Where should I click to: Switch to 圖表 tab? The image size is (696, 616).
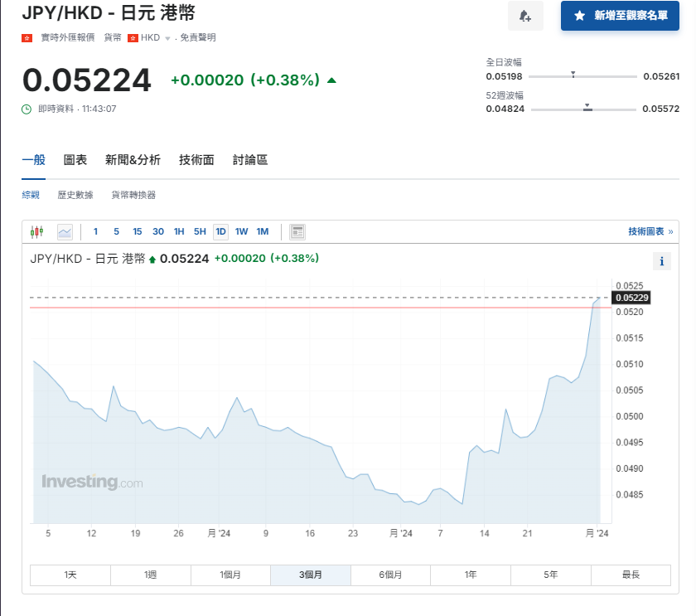(75, 160)
